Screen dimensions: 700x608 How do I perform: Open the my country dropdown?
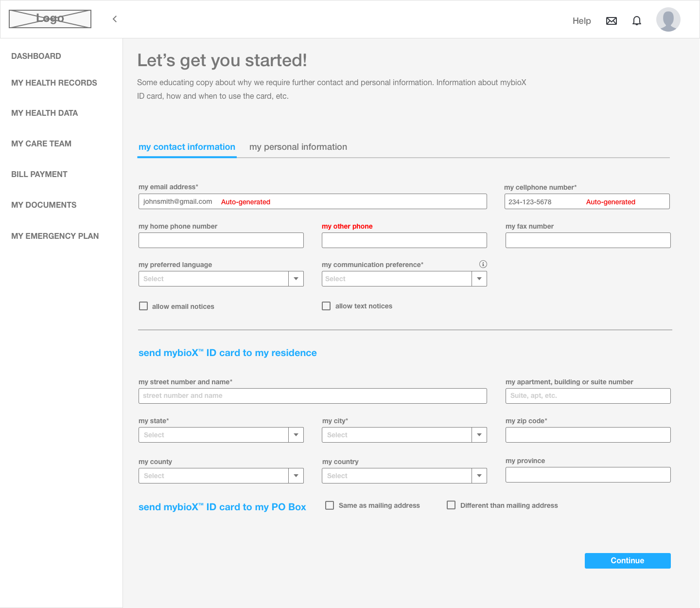click(479, 475)
